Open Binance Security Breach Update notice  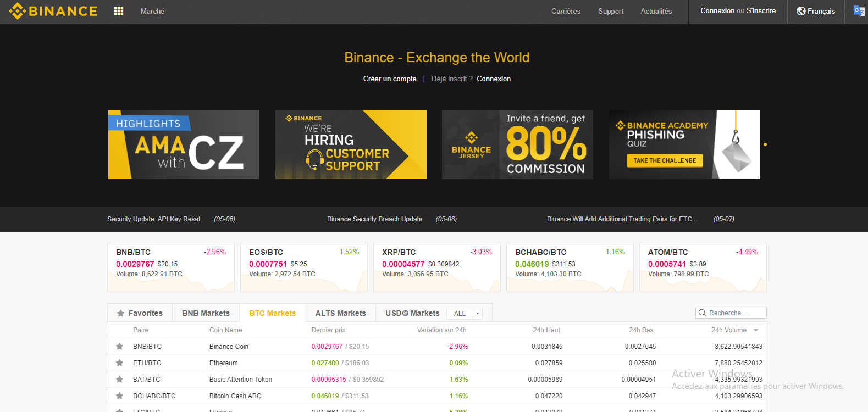click(375, 219)
